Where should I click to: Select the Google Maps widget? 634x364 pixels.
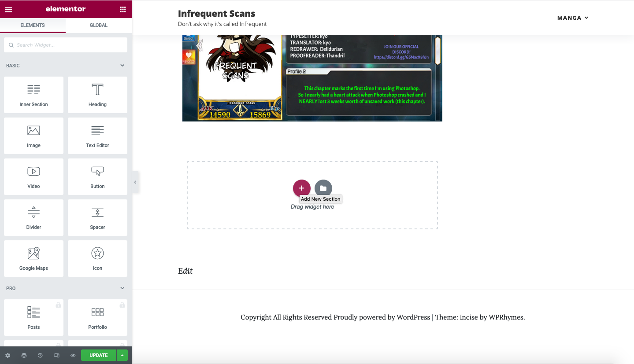33,258
